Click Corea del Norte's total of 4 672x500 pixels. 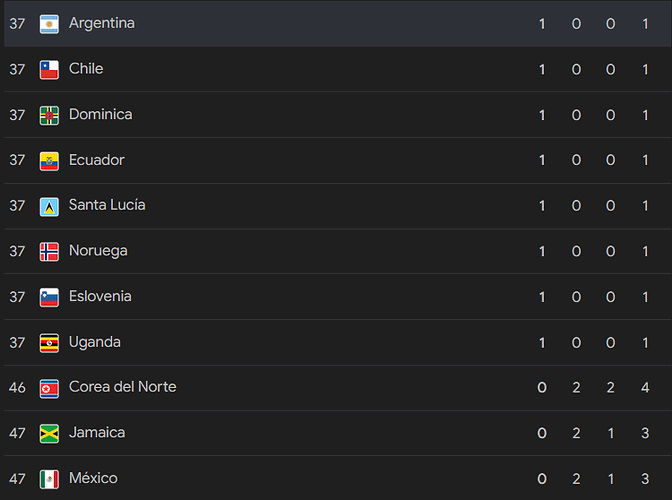[645, 388]
